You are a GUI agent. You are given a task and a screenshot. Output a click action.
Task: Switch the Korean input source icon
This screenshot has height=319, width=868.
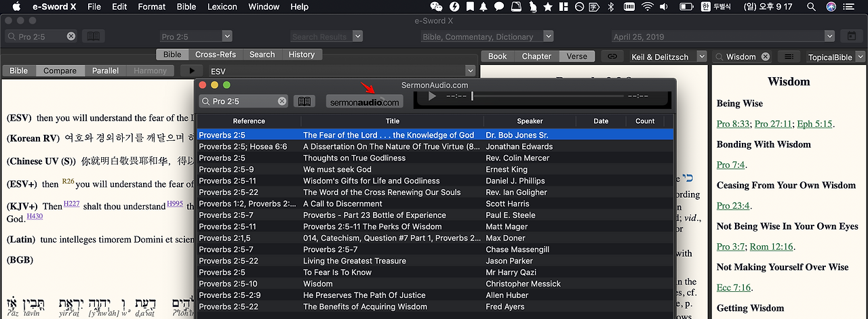pos(707,6)
